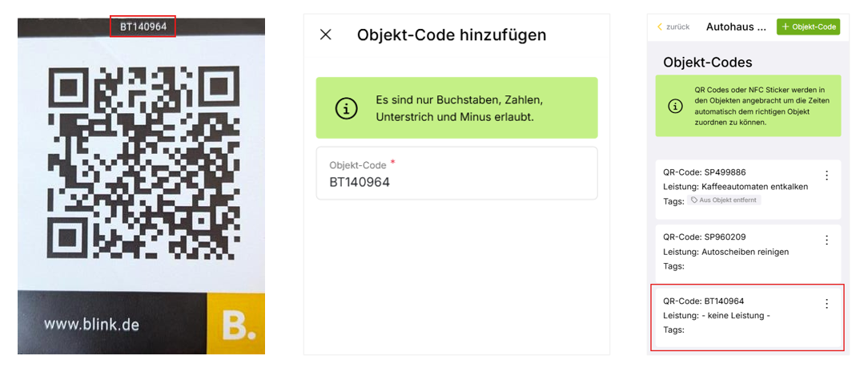Click the Autohaus title in the header
Viewport: 868px width, 368px height.
pos(736,26)
